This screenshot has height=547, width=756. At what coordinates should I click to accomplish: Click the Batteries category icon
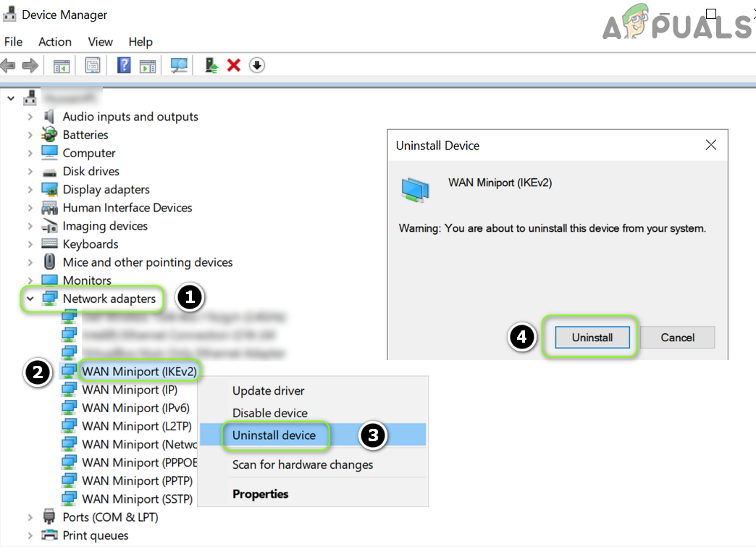tap(49, 135)
